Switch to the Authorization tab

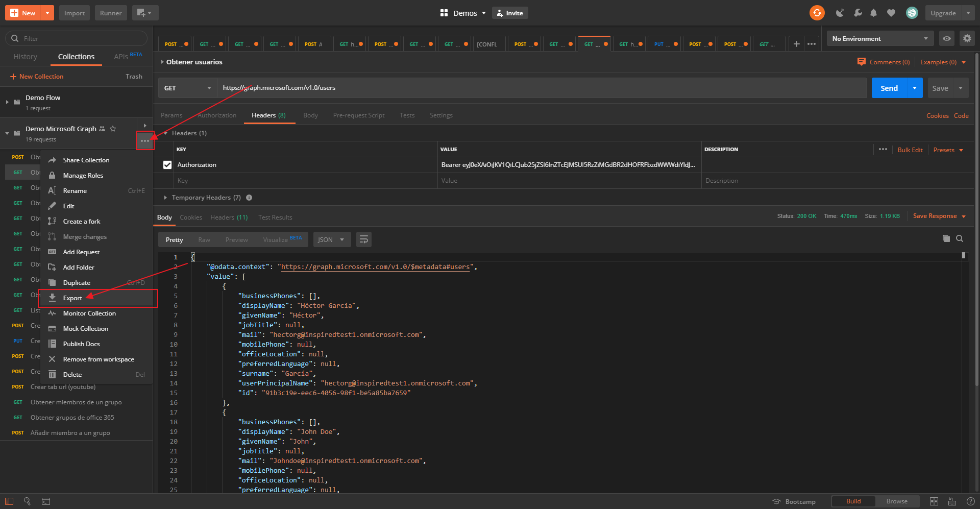click(217, 115)
